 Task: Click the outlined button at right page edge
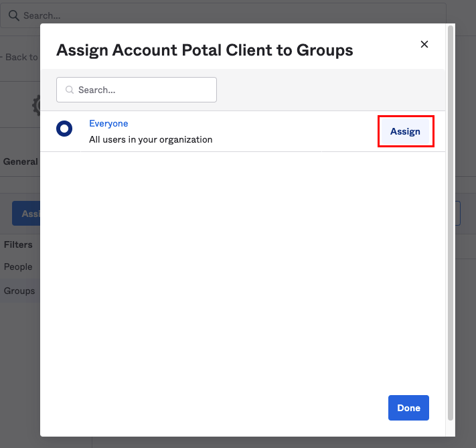(458, 214)
